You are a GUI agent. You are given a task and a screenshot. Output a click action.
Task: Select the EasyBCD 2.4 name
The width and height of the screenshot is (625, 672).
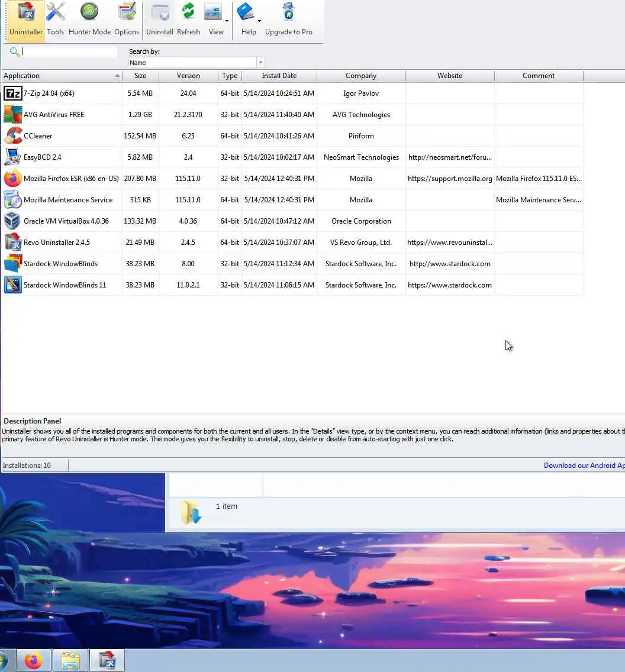43,157
